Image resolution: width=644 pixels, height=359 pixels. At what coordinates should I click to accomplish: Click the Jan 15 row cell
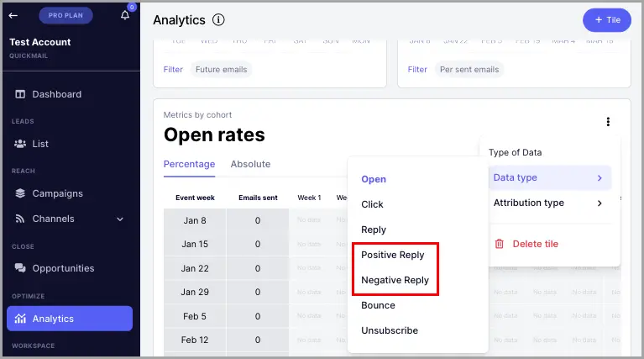(x=195, y=245)
